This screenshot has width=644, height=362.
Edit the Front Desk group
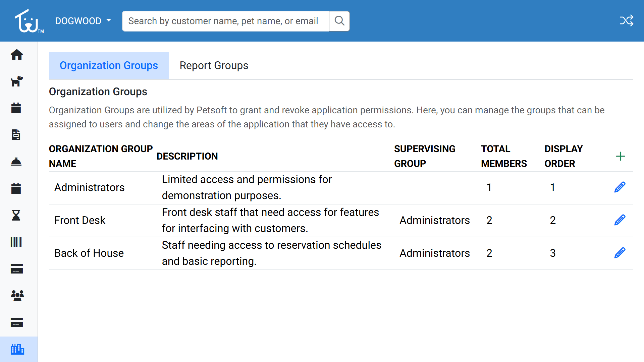click(620, 220)
